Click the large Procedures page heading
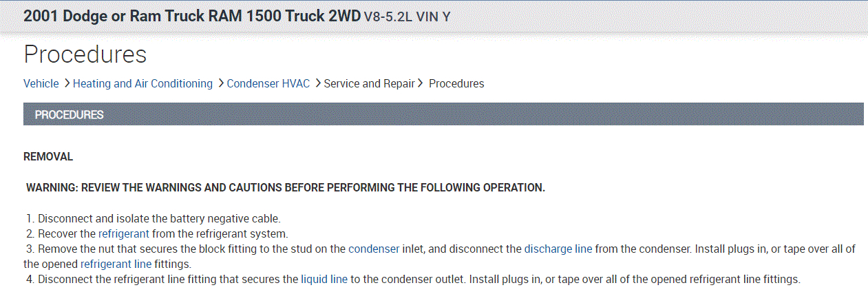 (85, 54)
